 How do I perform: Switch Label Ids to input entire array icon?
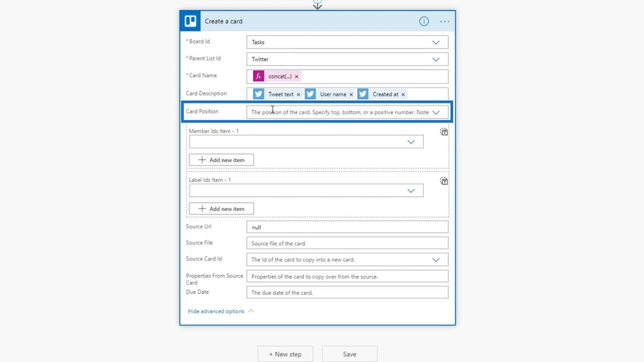pyautogui.click(x=444, y=181)
